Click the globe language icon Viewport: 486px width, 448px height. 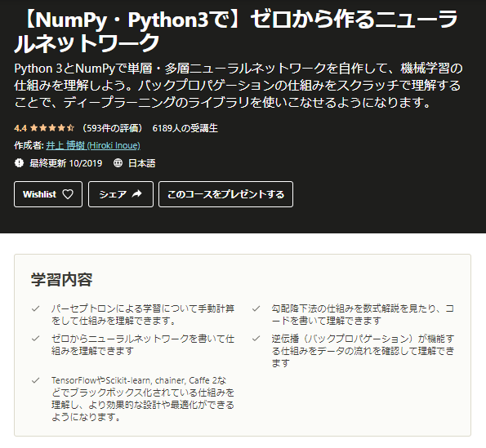point(118,163)
